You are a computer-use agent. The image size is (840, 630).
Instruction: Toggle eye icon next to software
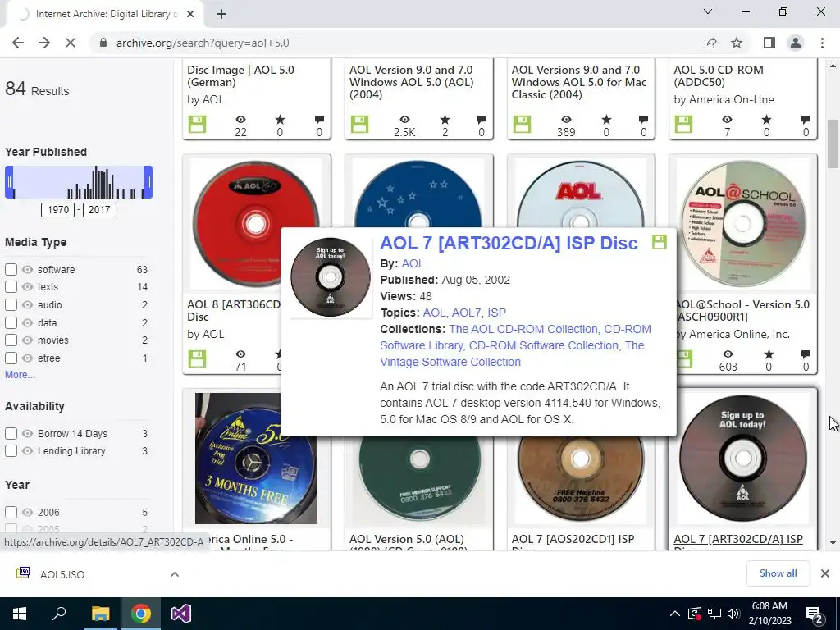(x=27, y=269)
